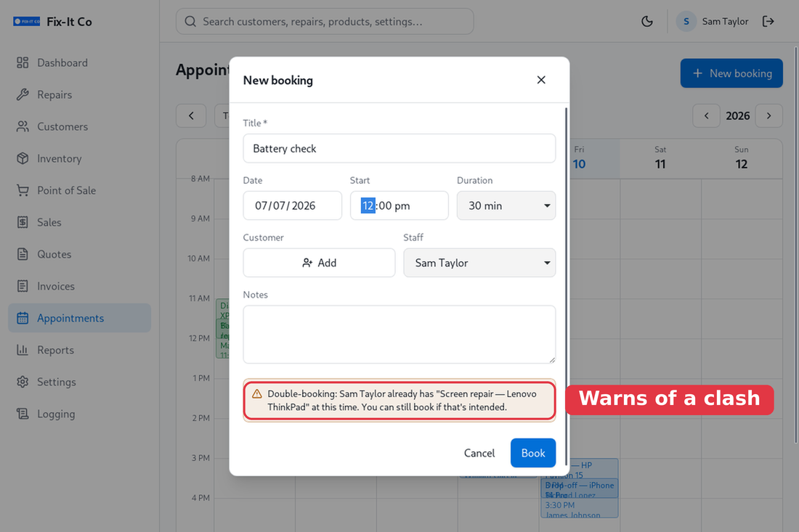Select Friday 10 column header

[x=580, y=158]
